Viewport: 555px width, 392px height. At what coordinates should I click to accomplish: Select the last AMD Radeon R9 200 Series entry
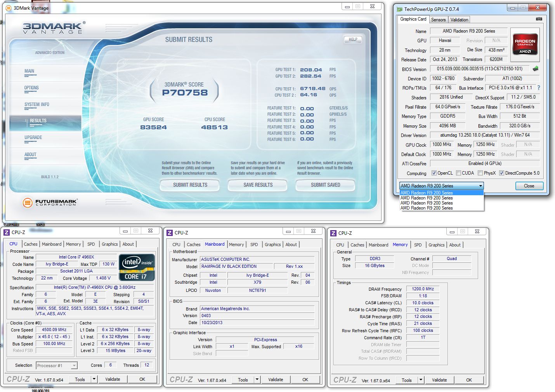coord(442,208)
